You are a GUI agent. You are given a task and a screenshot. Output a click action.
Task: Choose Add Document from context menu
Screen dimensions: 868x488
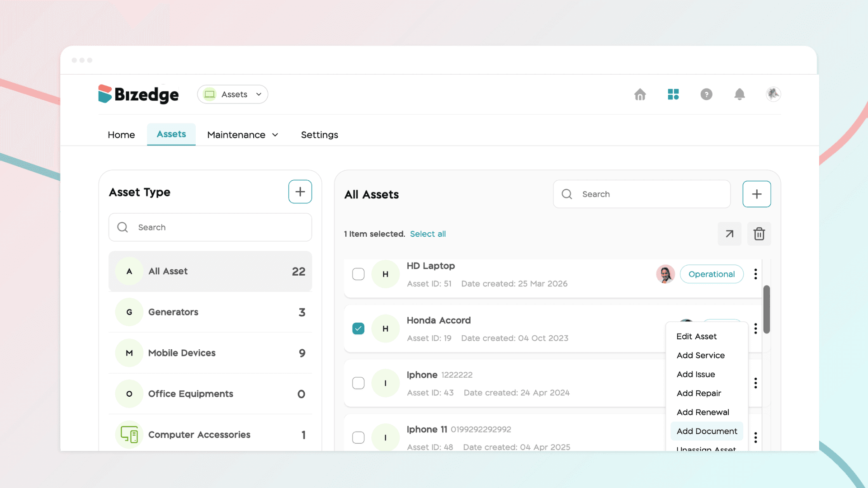coord(707,432)
